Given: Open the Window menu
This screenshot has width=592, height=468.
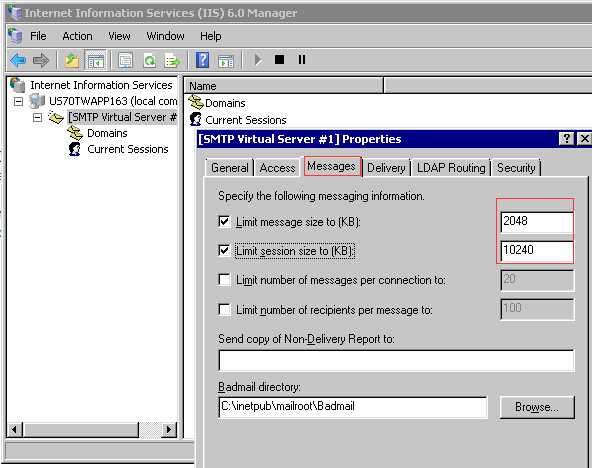Looking at the screenshot, I should 165,36.
